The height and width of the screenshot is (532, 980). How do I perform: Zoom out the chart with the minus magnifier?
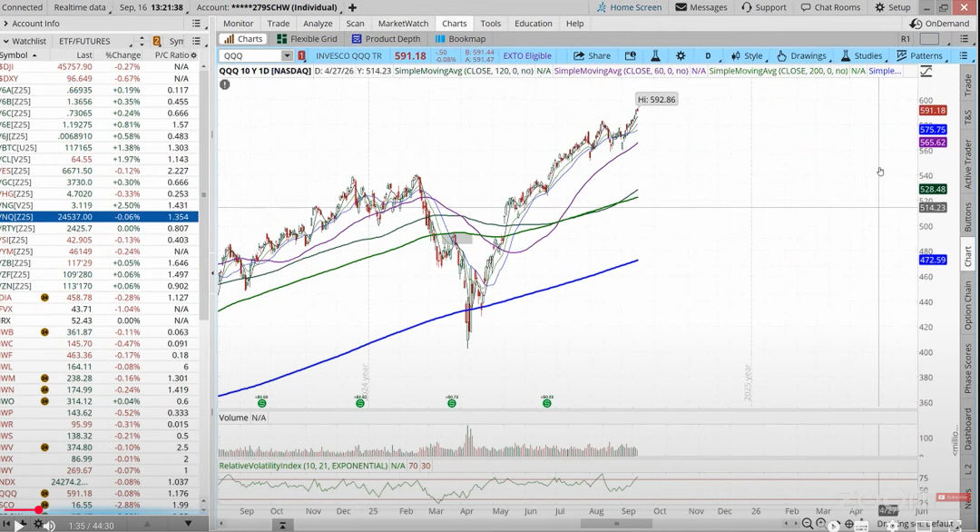point(808,524)
